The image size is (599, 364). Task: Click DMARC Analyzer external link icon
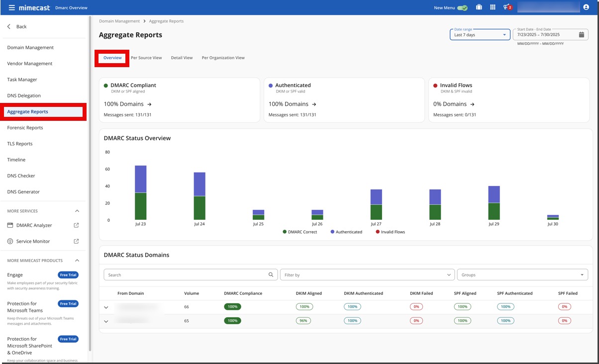[76, 225]
